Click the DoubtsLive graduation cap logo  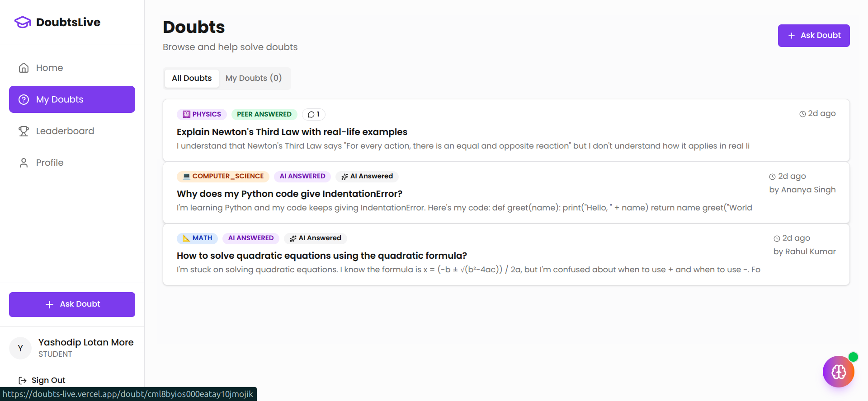coord(23,22)
